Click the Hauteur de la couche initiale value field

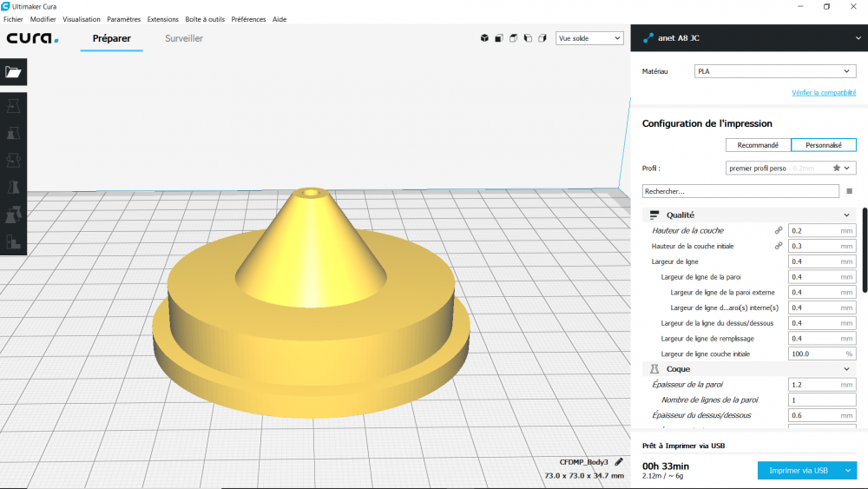click(x=822, y=246)
